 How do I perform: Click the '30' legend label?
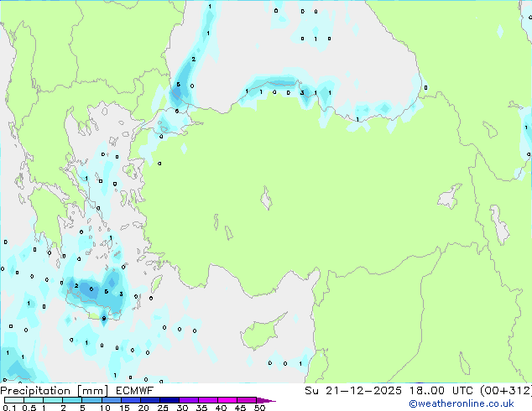pyautogui.click(x=182, y=408)
